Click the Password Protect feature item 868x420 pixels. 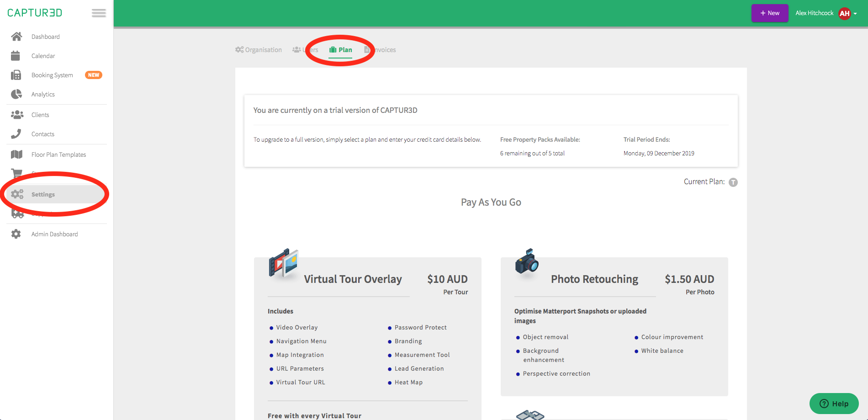coord(421,328)
